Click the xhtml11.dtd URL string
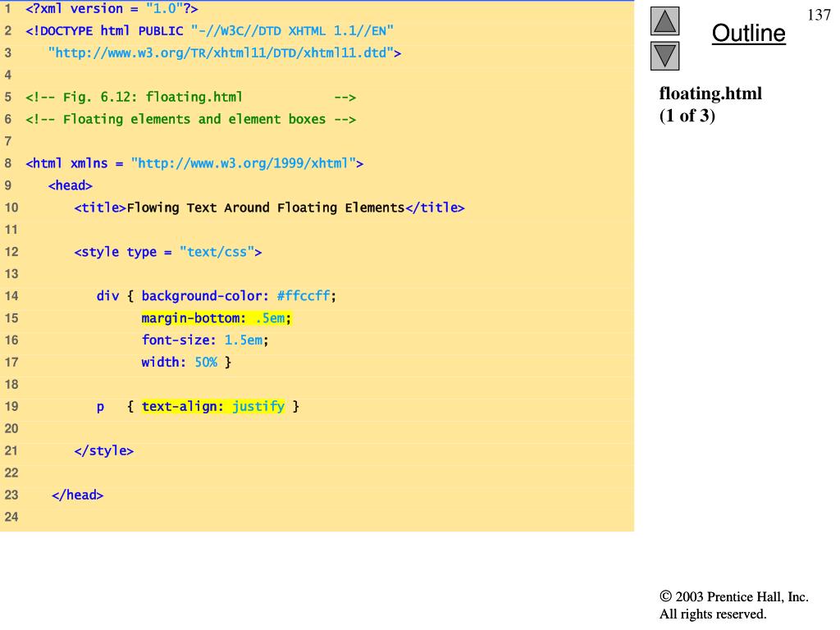 (x=225, y=52)
